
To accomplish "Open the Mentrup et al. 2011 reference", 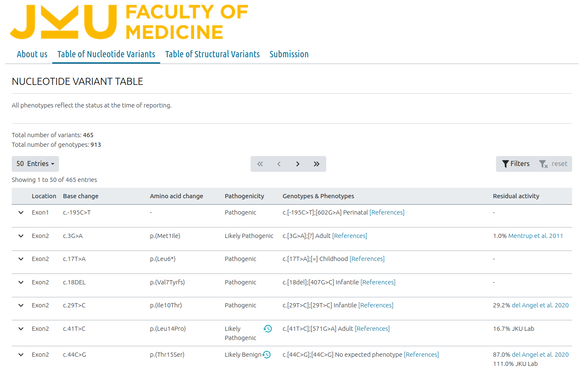I will pos(535,236).
